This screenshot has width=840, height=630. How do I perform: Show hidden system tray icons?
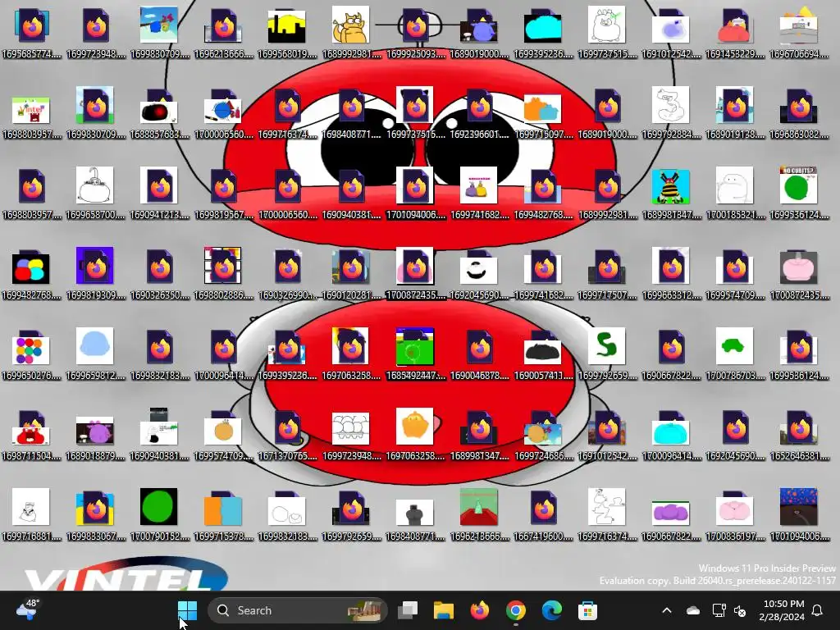667,610
